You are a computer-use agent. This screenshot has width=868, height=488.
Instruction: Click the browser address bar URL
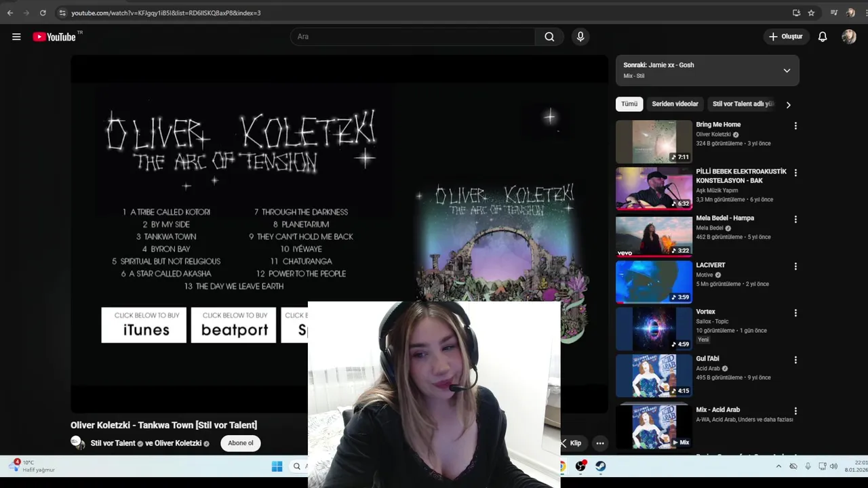(x=166, y=13)
